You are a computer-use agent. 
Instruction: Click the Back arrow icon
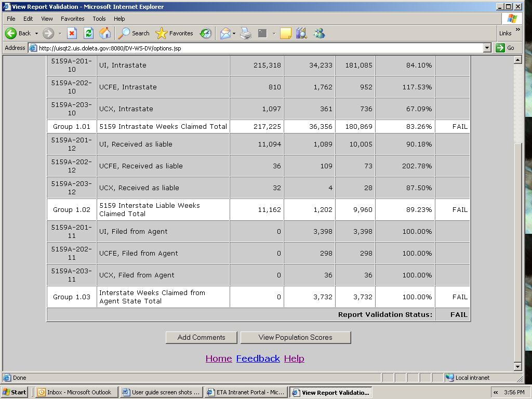[x=11, y=33]
